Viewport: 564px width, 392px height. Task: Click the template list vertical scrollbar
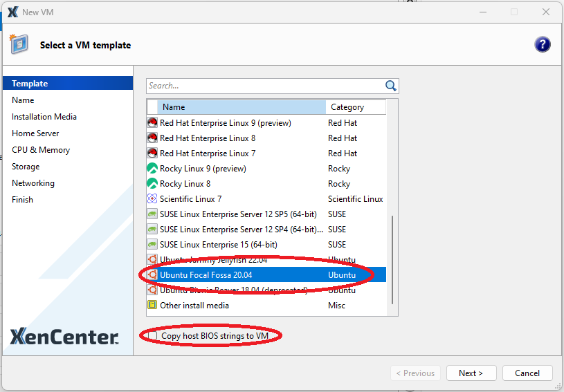[x=392, y=259]
